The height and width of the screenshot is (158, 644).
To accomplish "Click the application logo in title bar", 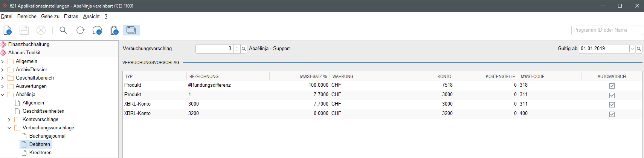I will pyautogui.click(x=5, y=6).
